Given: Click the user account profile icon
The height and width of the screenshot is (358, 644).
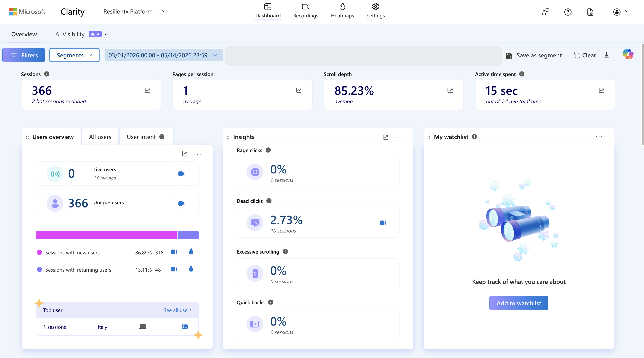Looking at the screenshot, I should coord(617,12).
